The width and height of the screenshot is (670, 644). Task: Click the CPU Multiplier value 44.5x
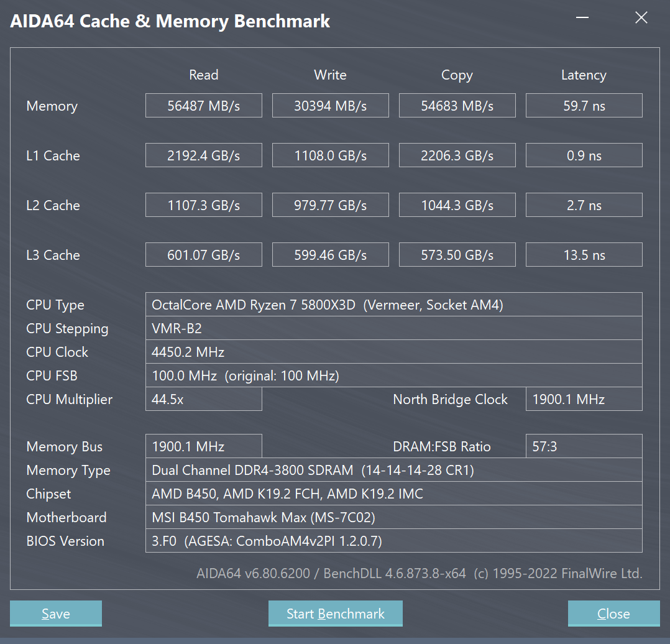click(x=203, y=399)
